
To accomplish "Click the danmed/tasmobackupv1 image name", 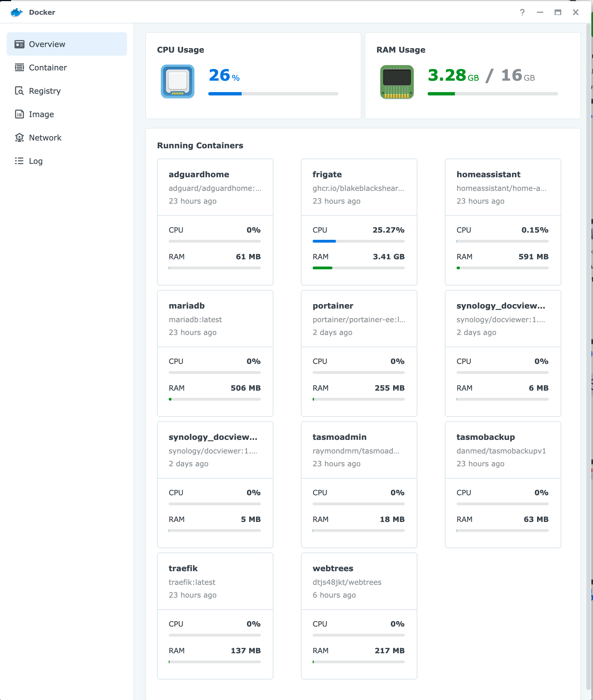I will (501, 451).
